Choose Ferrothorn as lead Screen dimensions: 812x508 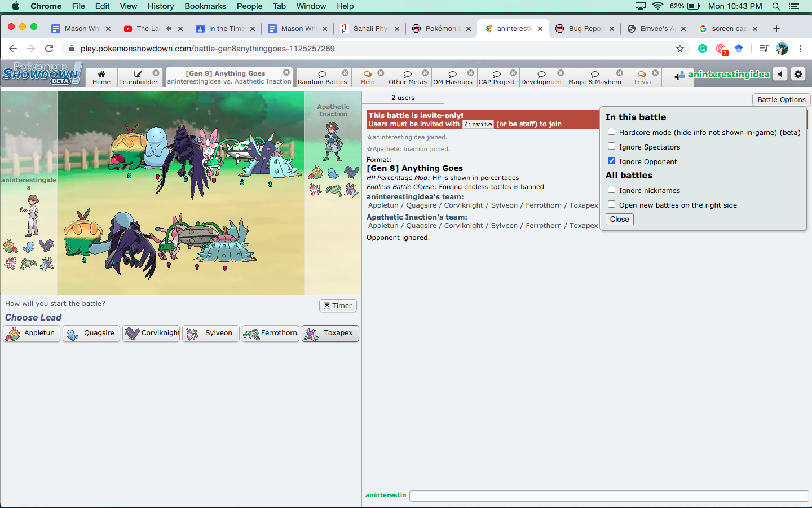(271, 334)
